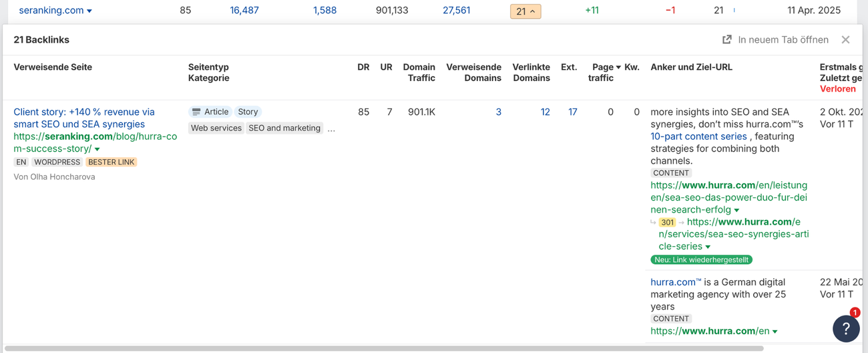Click the Story page type tag
This screenshot has width=868, height=353.
[x=248, y=112]
